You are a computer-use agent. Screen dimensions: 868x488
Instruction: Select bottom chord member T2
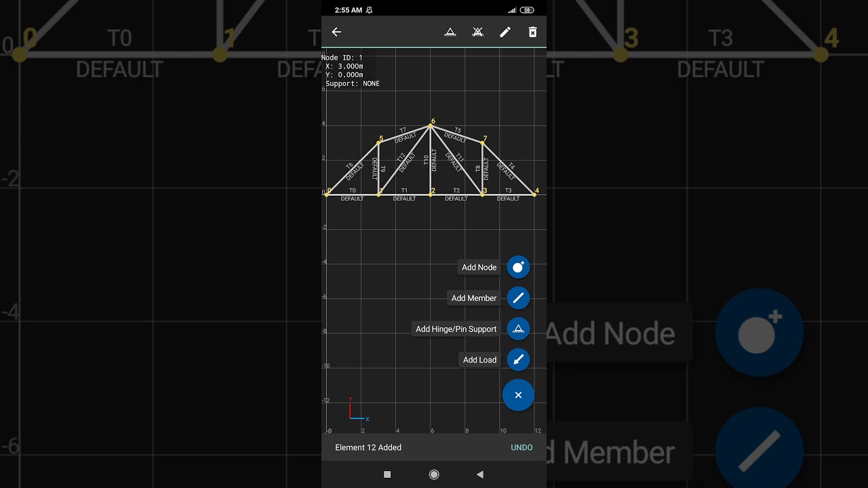click(456, 195)
